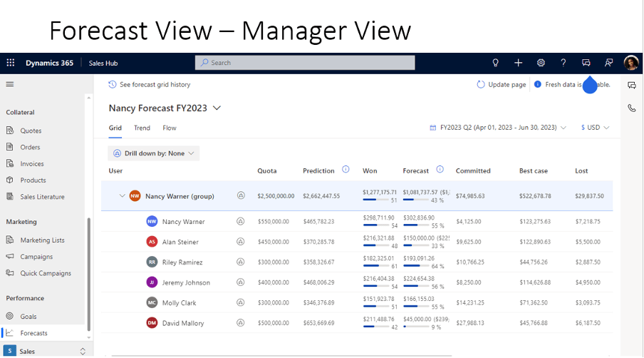Open Goals in the Performance section
The image size is (644, 358).
pyautogui.click(x=28, y=316)
